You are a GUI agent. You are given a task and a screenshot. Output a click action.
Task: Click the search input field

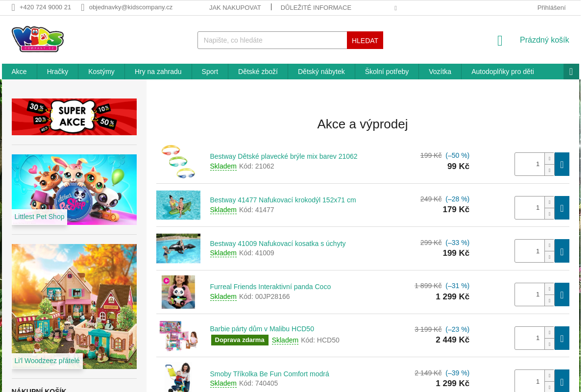[272, 40]
